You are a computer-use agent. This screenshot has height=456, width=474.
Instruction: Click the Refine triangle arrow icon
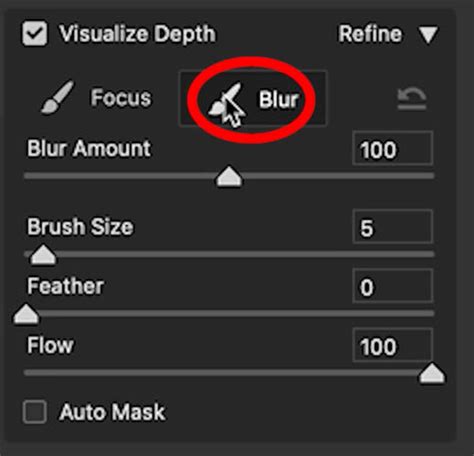pos(428,35)
